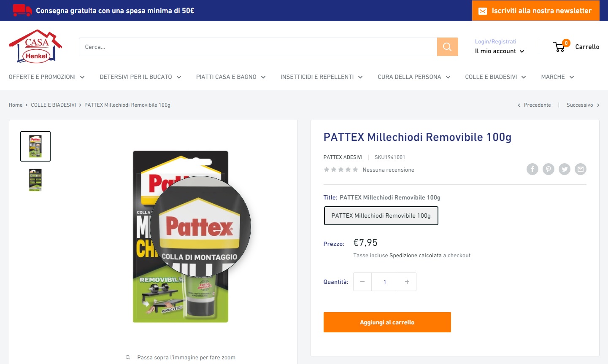Share product on Twitter

(x=565, y=169)
